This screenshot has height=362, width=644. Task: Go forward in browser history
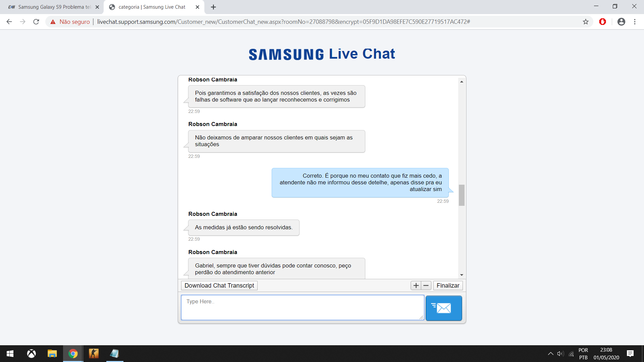click(x=22, y=22)
